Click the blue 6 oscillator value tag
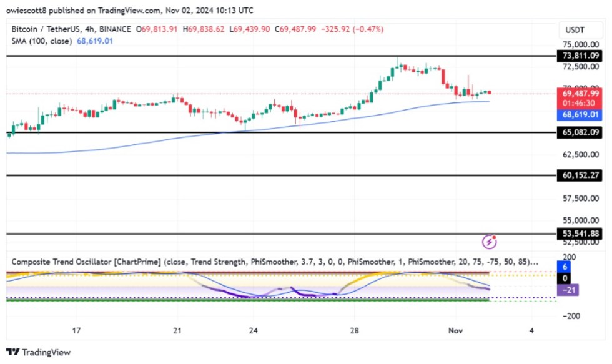 click(565, 267)
